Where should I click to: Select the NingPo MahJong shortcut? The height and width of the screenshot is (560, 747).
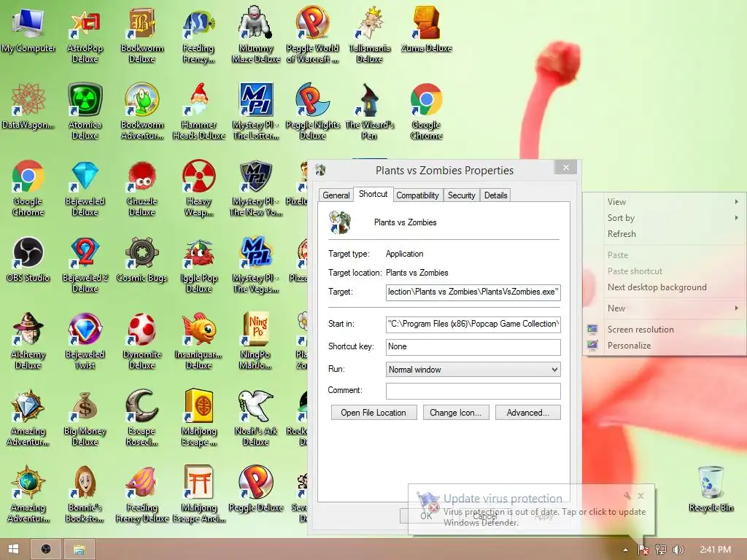coord(256,342)
